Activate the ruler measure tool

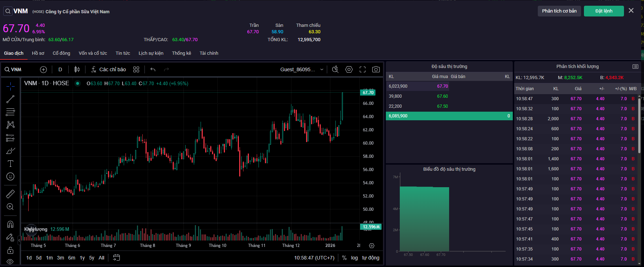click(10, 194)
